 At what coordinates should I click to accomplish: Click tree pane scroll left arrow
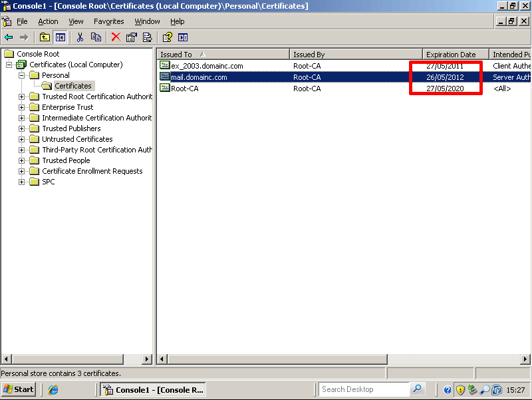click(6, 359)
